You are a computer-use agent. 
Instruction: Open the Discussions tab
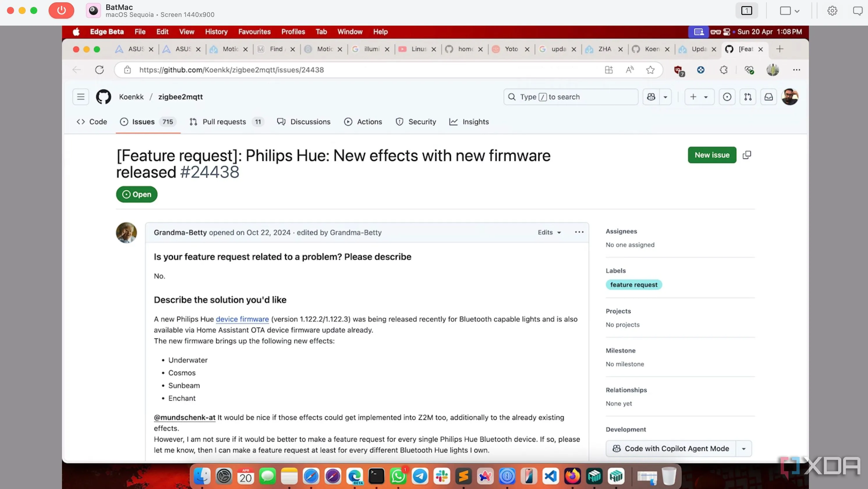[304, 122]
